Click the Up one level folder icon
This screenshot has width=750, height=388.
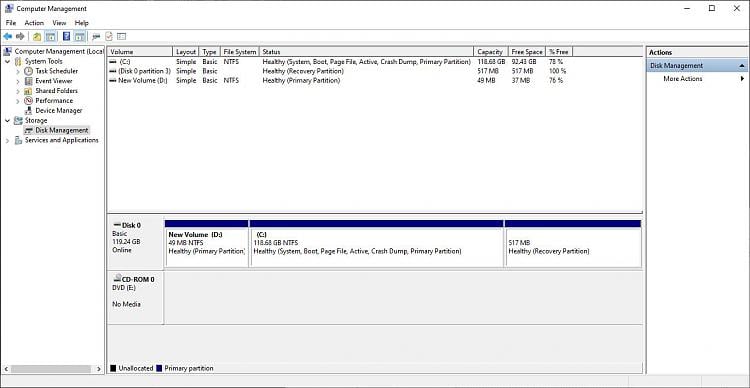37,36
